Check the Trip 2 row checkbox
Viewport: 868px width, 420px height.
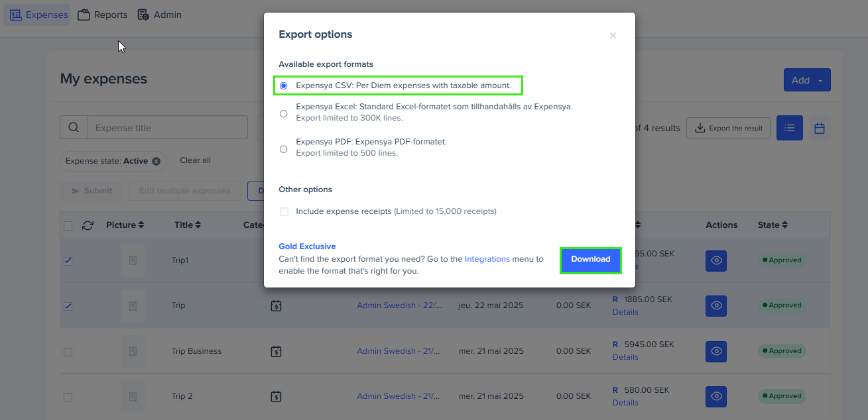68,397
